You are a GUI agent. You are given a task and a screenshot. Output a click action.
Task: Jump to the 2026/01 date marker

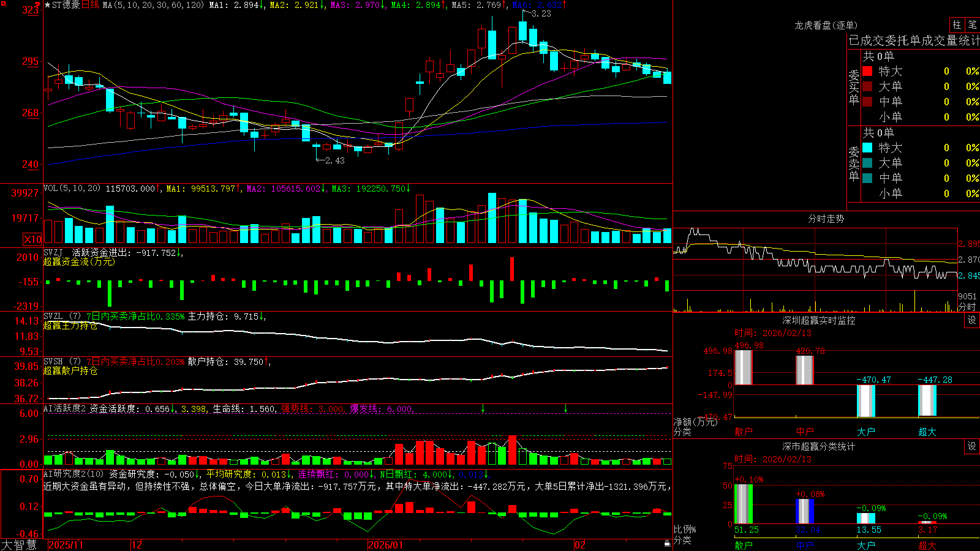click(386, 545)
